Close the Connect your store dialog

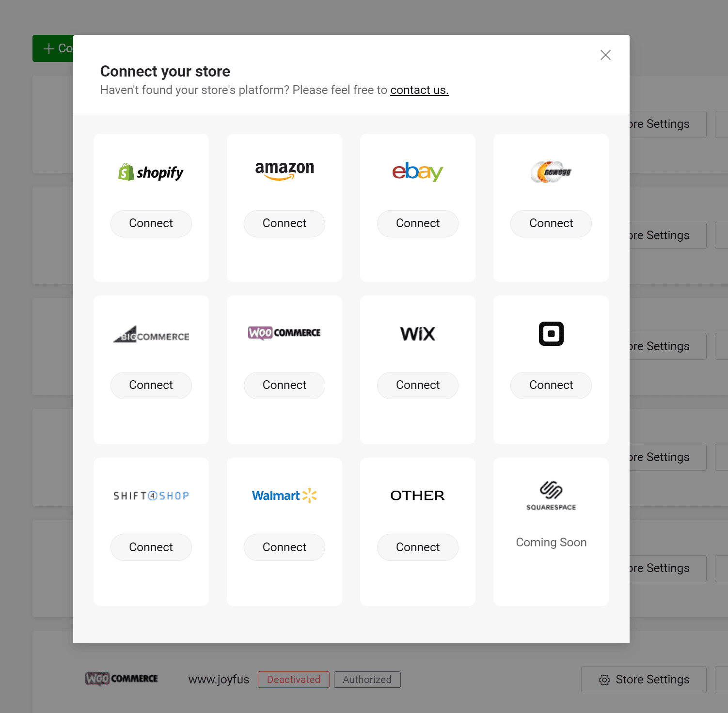(605, 55)
